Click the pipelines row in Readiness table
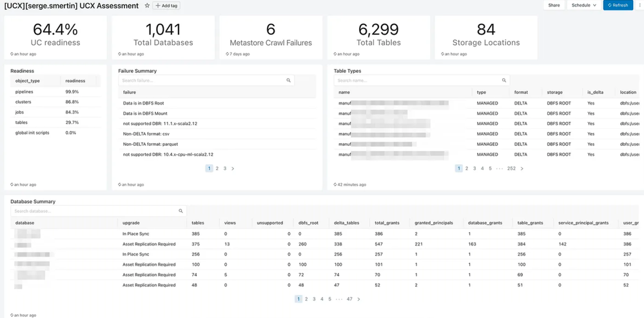Image resolution: width=644 pixels, height=318 pixels. click(55, 92)
